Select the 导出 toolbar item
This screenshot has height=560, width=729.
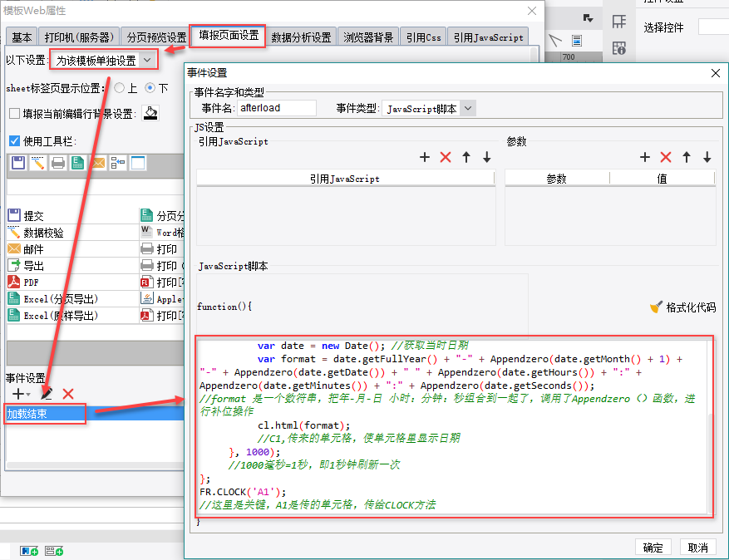click(x=73, y=266)
